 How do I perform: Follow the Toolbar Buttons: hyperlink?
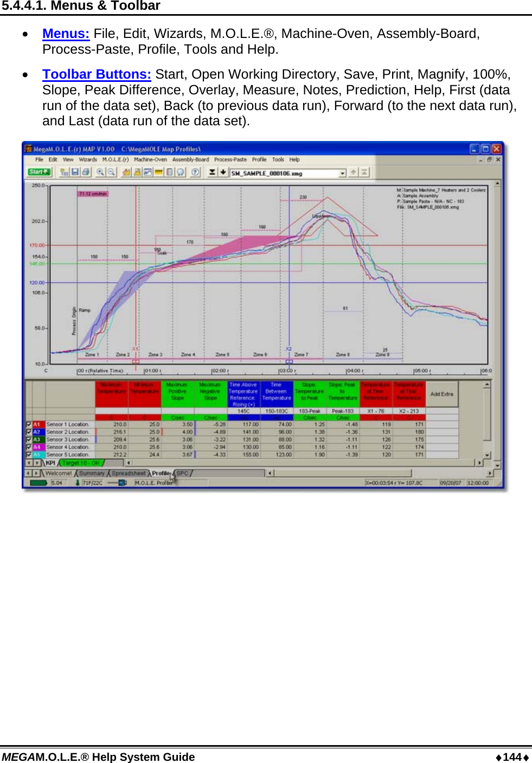tap(97, 74)
